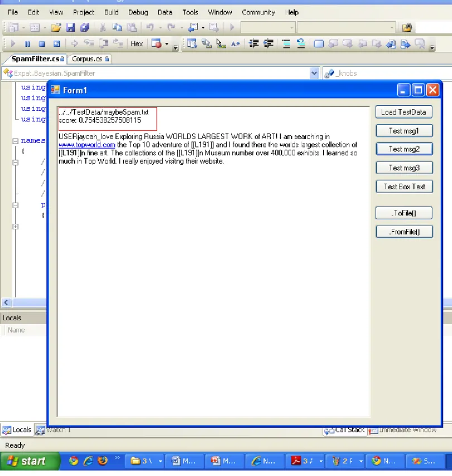Click the .ToFile() button

point(404,213)
